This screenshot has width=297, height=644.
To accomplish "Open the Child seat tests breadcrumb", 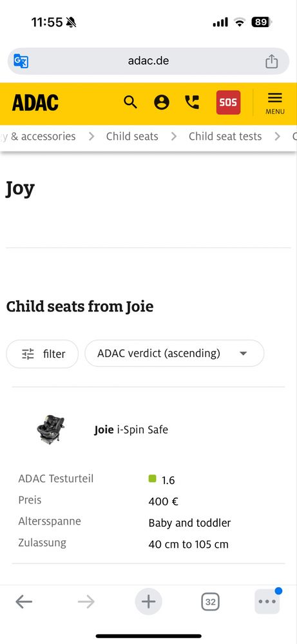I will tap(225, 137).
